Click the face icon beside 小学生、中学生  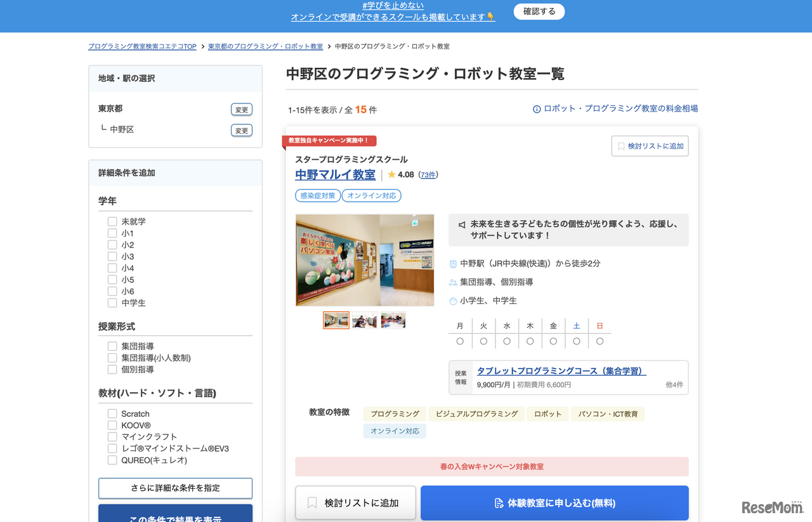tap(453, 301)
